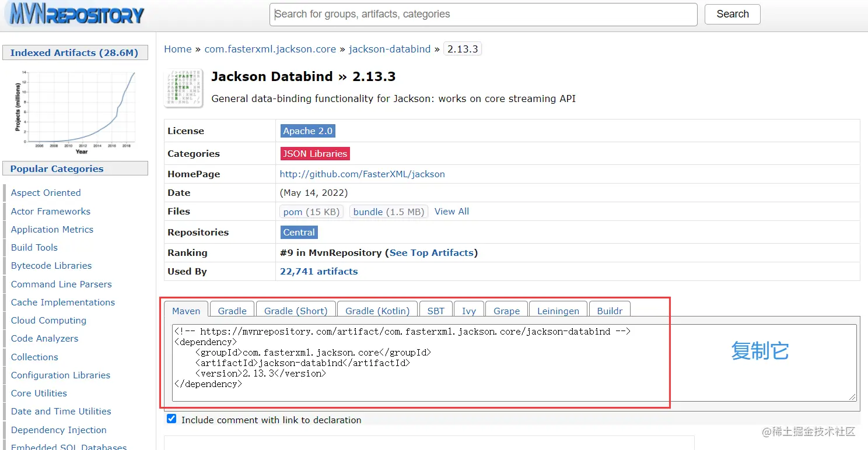Click the Popular Categories header
Image resolution: width=868 pixels, height=450 pixels.
tap(75, 168)
